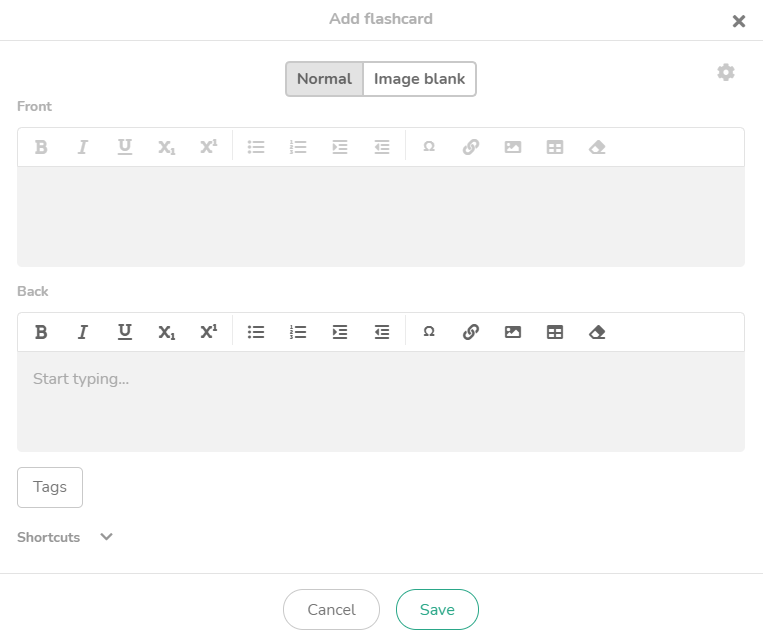This screenshot has width=763, height=643.
Task: Open special characters in Back toolbar
Action: (429, 332)
